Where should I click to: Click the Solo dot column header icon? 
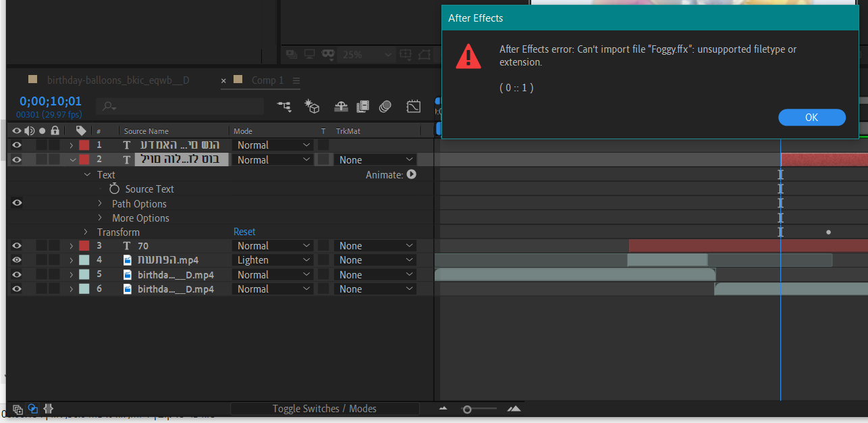click(42, 131)
